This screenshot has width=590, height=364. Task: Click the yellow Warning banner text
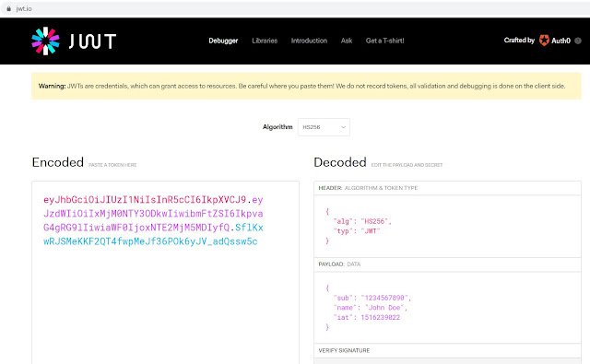pos(301,86)
